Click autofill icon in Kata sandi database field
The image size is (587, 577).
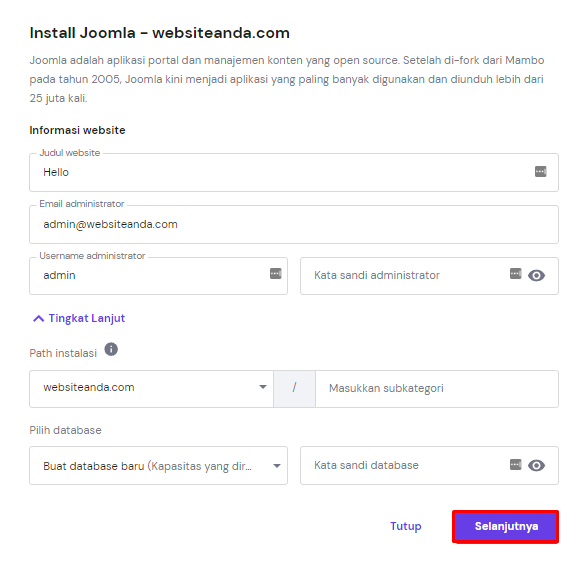pos(515,465)
